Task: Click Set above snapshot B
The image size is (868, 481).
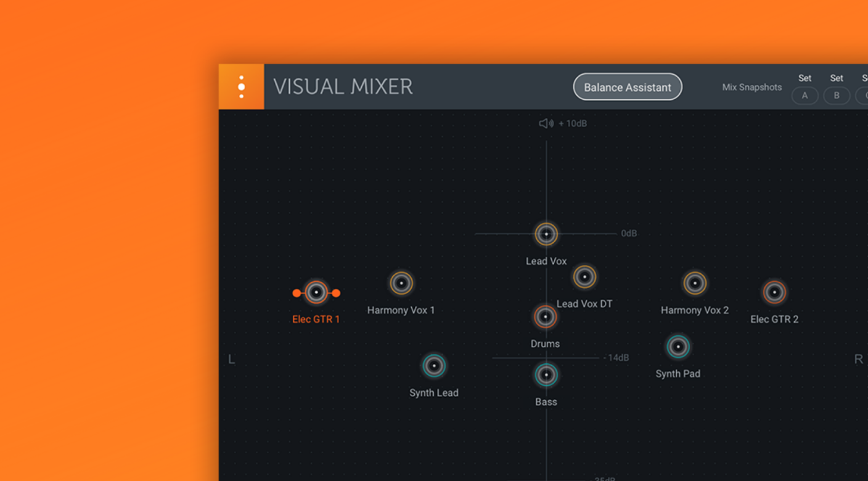Action: point(837,78)
